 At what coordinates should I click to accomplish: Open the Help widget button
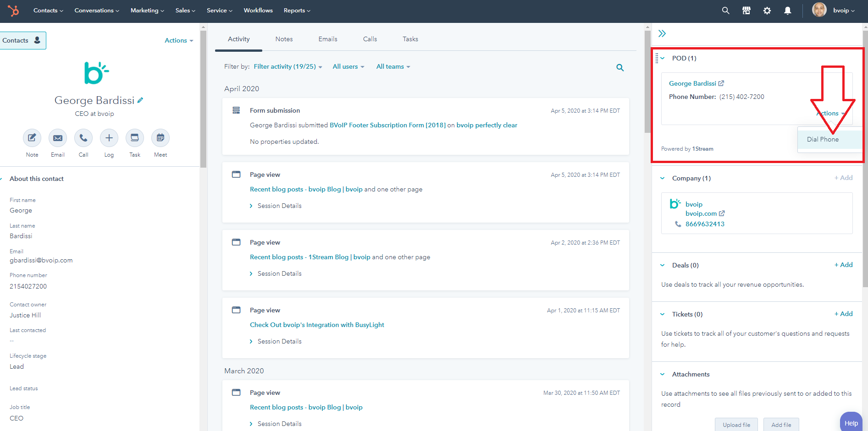[x=851, y=422]
